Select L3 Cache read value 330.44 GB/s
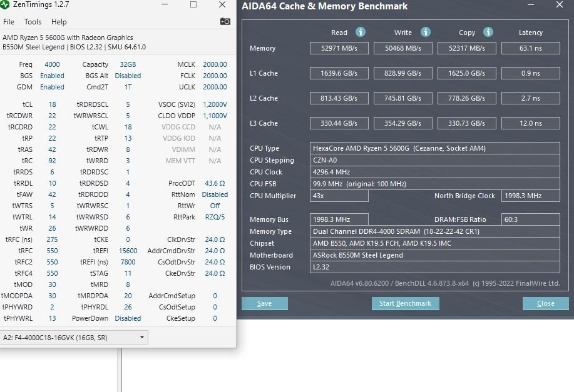The width and height of the screenshot is (574, 392). pos(339,123)
